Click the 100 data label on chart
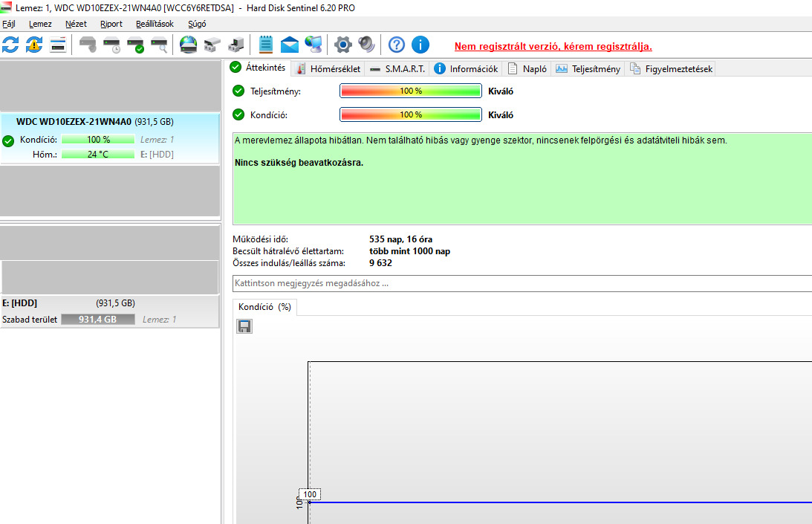The width and height of the screenshot is (812, 524). [310, 494]
